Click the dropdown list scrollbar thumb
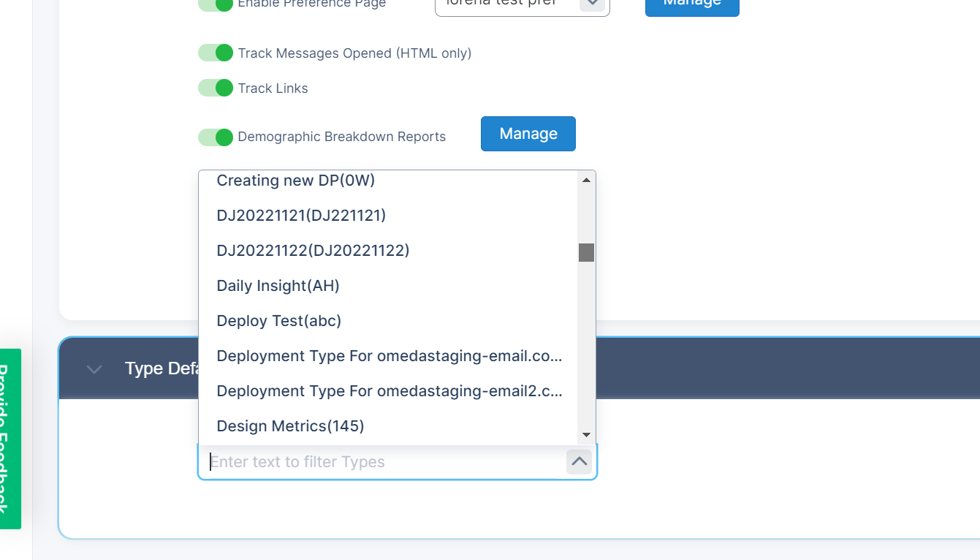Image resolution: width=980 pixels, height=560 pixels. point(586,252)
